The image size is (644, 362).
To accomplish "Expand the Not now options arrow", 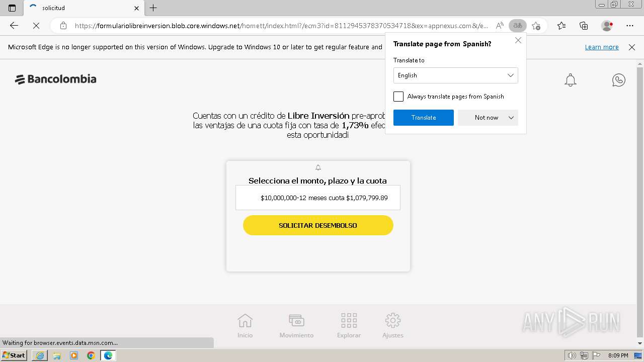I will pyautogui.click(x=511, y=118).
